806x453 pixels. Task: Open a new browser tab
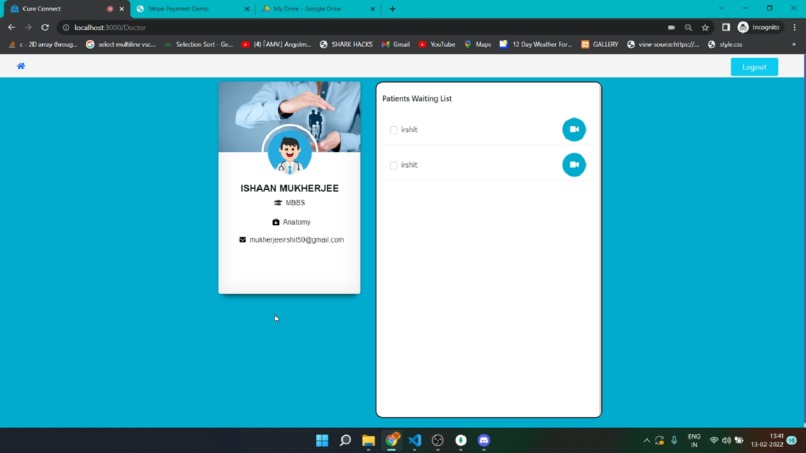tap(392, 9)
